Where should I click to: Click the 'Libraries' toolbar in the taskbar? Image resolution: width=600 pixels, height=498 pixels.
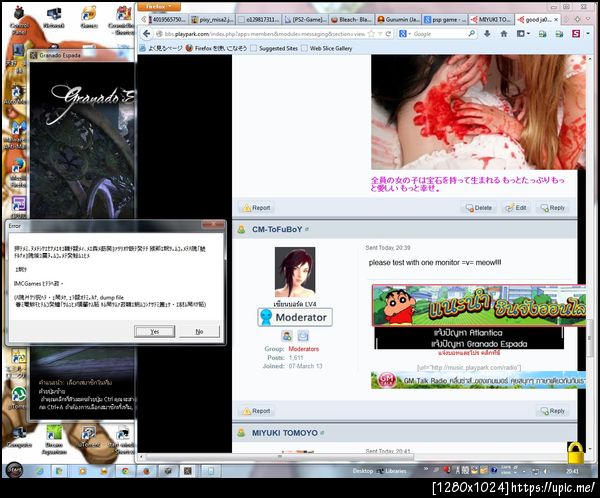click(393, 471)
